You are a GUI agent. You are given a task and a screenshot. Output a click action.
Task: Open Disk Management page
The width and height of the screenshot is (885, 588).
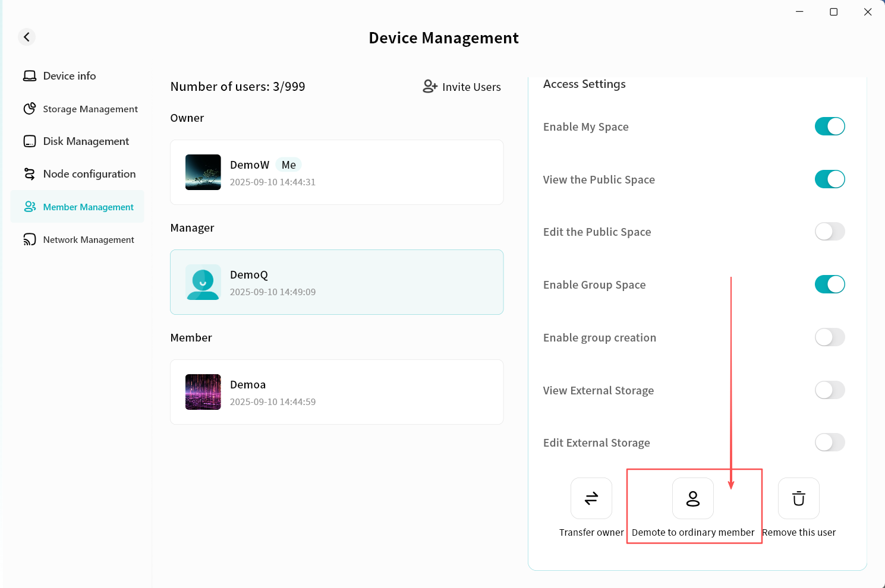86,141
